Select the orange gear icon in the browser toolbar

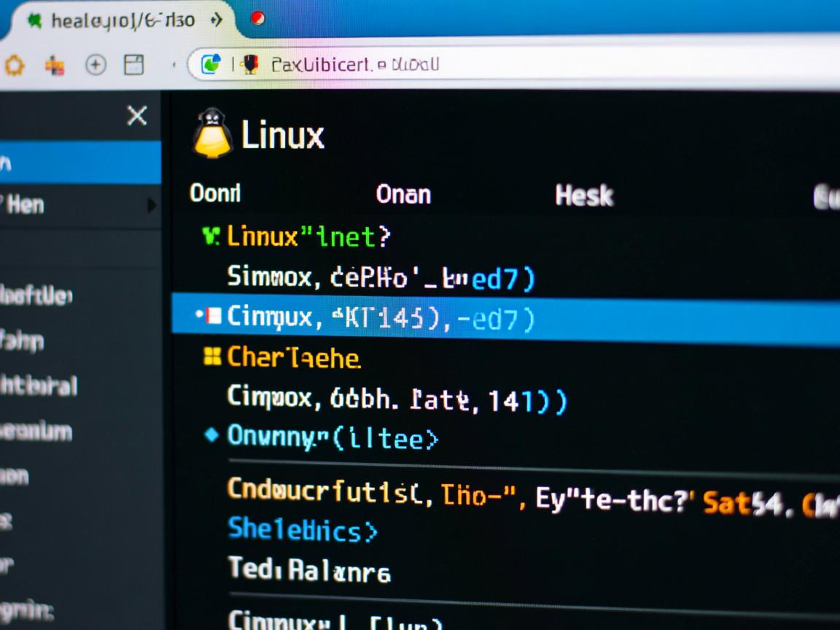pos(15,64)
